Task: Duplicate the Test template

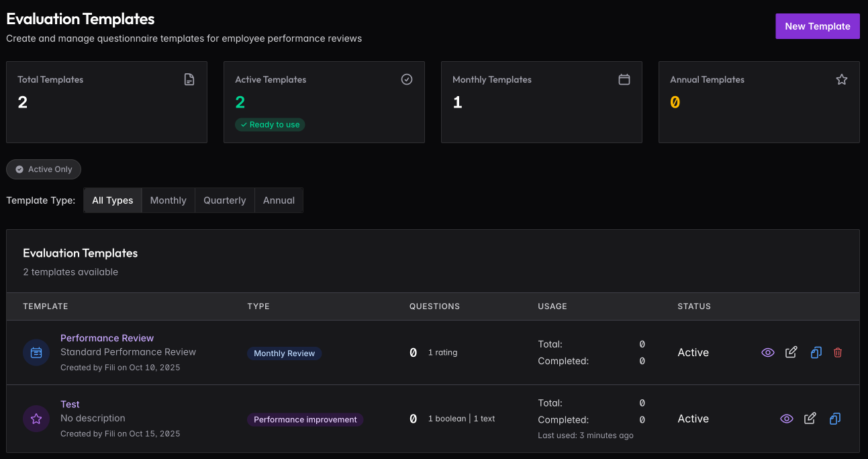Action: (x=834, y=419)
